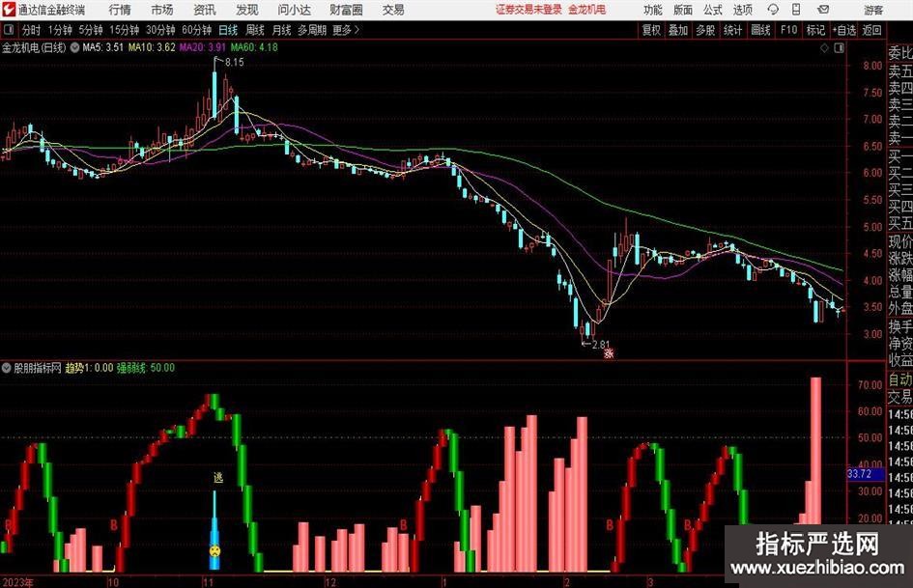The width and height of the screenshot is (913, 588).
Task: Open the 多周期 view tab
Action: tap(312, 30)
